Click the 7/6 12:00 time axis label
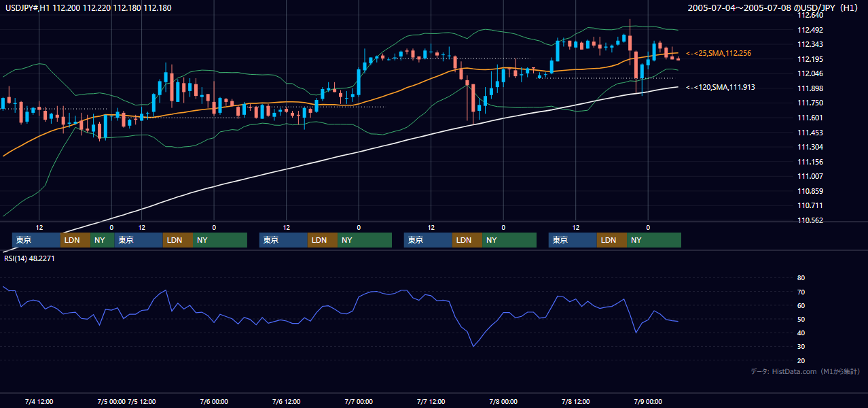The height and width of the screenshot is (408, 868). (286, 401)
